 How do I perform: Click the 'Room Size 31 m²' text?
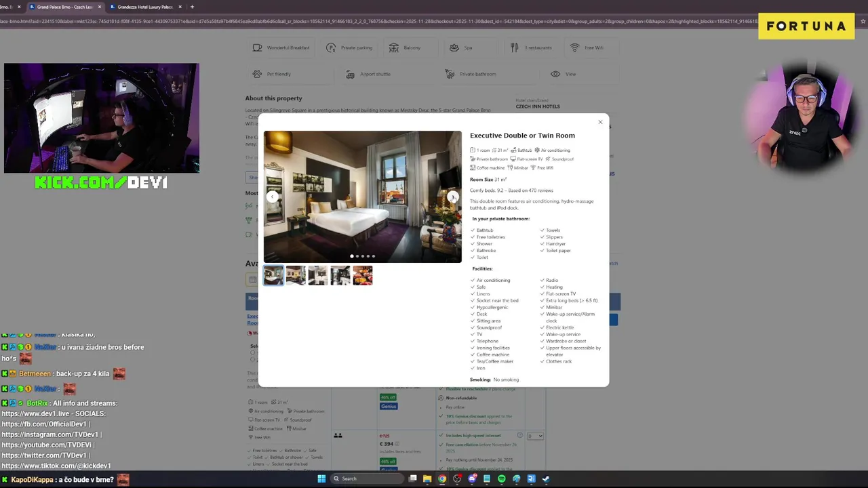[x=488, y=180]
